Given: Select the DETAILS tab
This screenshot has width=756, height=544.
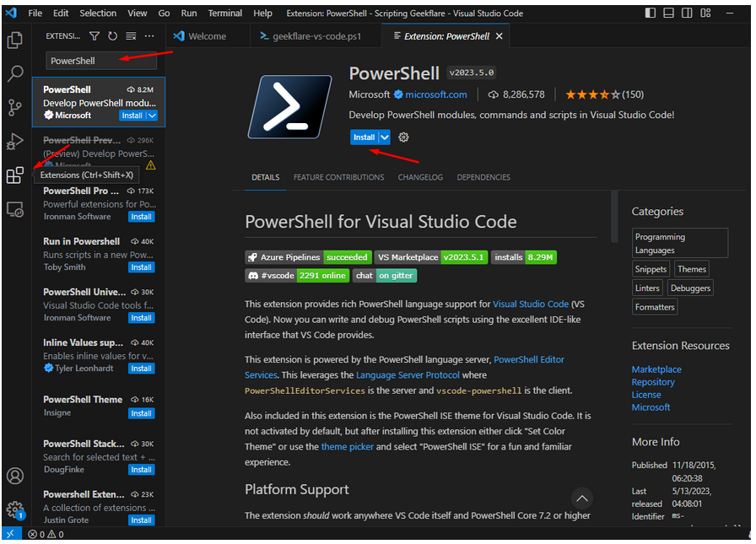Looking at the screenshot, I should point(266,177).
